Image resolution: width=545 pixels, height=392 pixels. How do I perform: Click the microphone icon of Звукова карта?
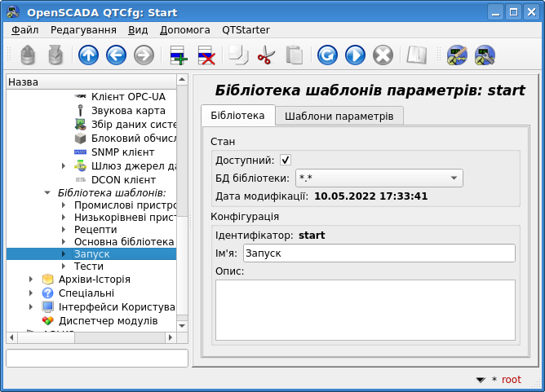click(x=80, y=110)
